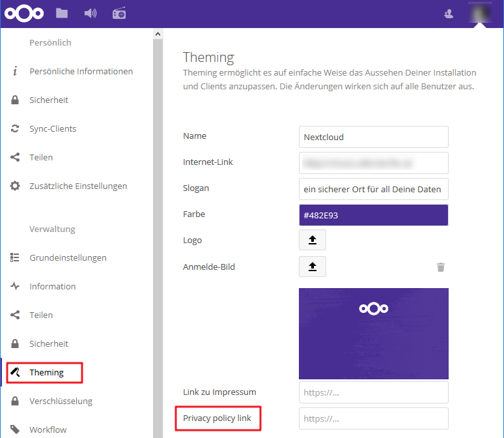Open Persönliche Informationen settings
504x438 pixels.
[81, 71]
